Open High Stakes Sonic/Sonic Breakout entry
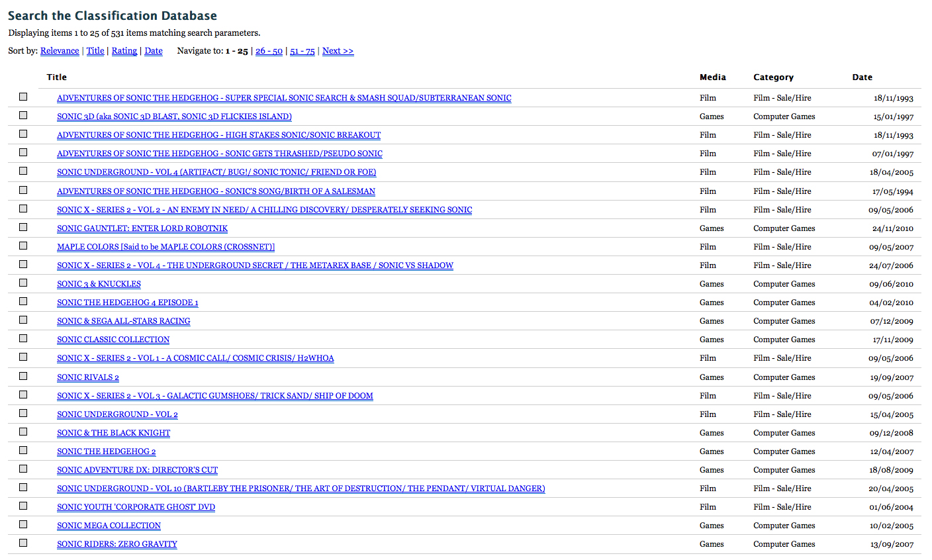This screenshot has height=560, width=932. (x=218, y=135)
